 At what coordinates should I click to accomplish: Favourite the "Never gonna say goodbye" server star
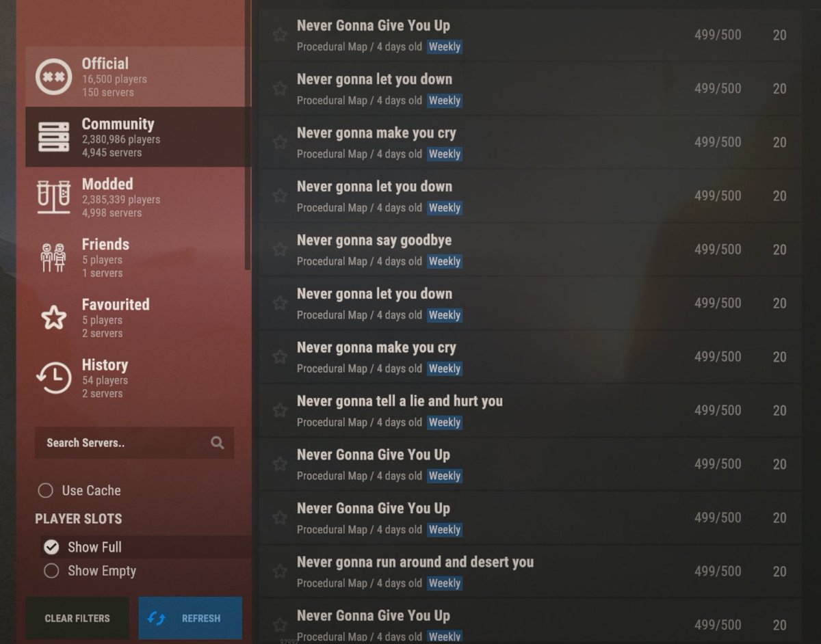(x=280, y=250)
